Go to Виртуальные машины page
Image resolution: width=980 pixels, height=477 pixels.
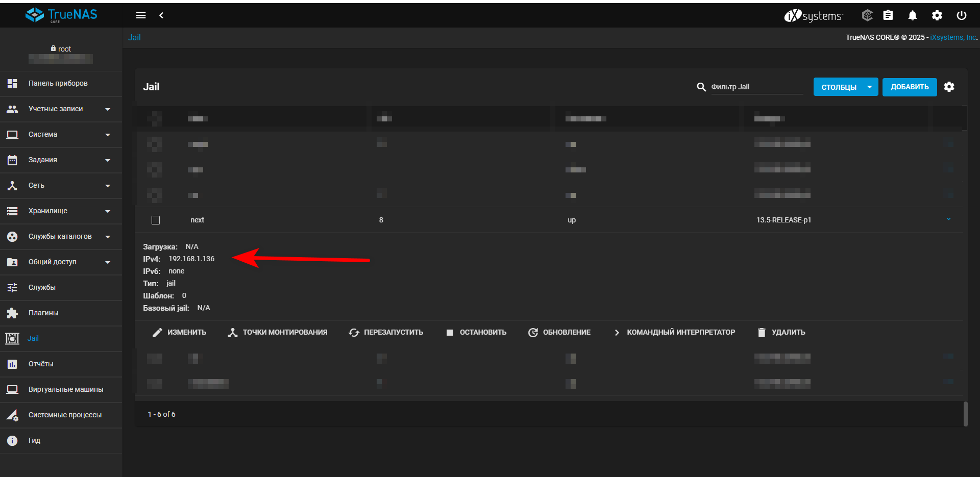pos(61,390)
